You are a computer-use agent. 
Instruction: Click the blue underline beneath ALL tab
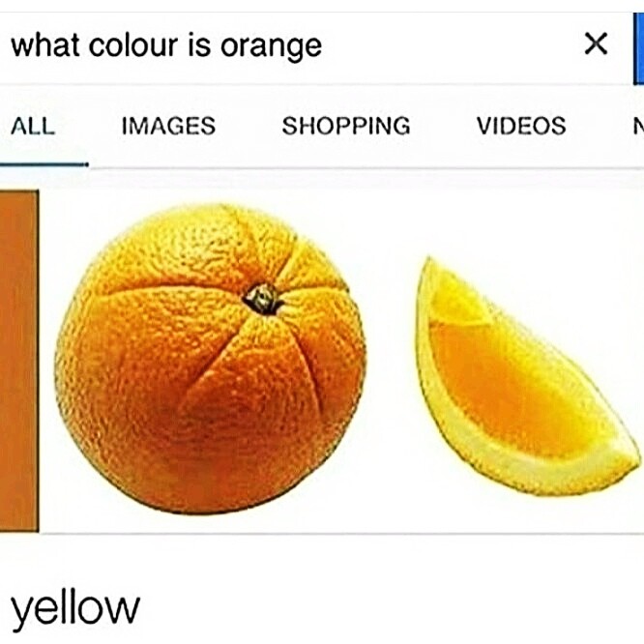tap(44, 164)
